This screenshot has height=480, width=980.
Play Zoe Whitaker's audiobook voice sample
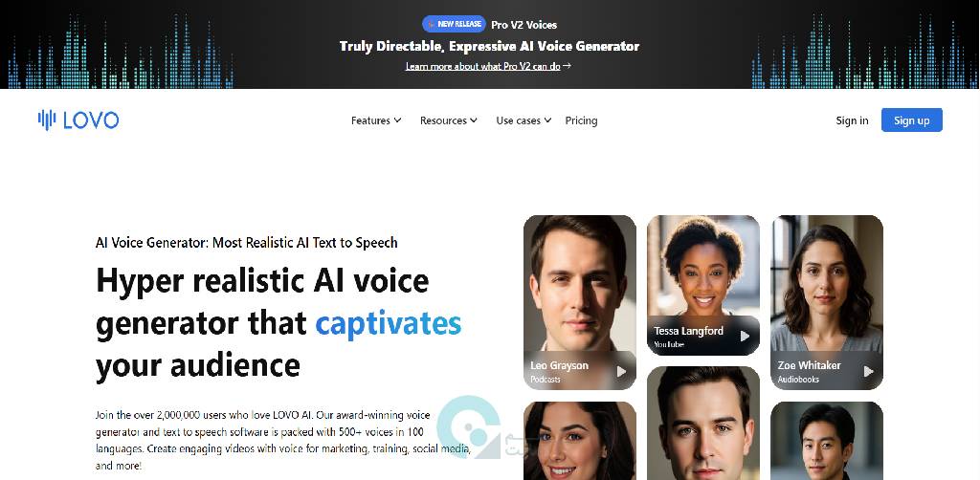pos(868,371)
